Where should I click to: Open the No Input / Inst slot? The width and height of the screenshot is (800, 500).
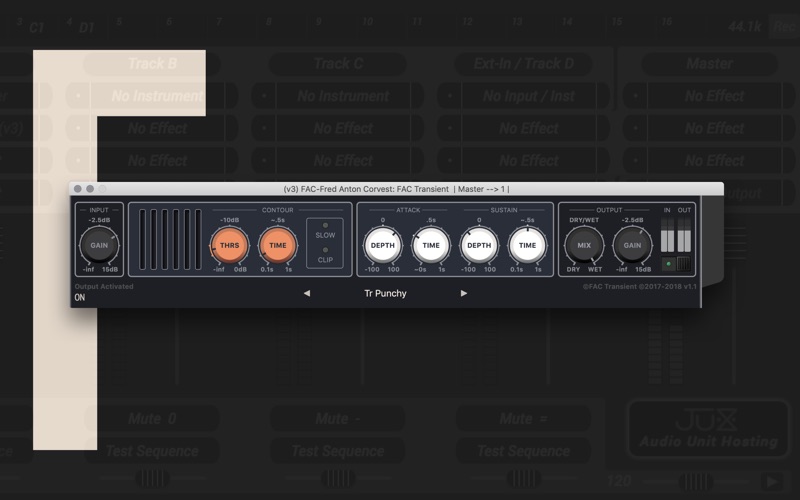click(529, 96)
